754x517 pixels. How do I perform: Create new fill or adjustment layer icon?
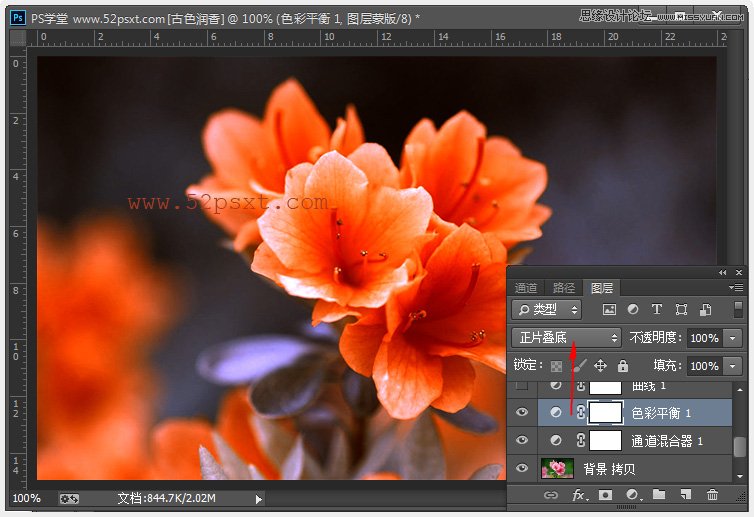[633, 495]
